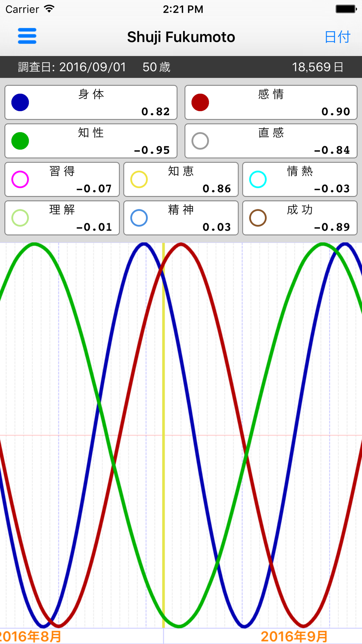The image size is (362, 644).
Task: Select the 知性 value -0.95
Action: pyautogui.click(x=152, y=150)
